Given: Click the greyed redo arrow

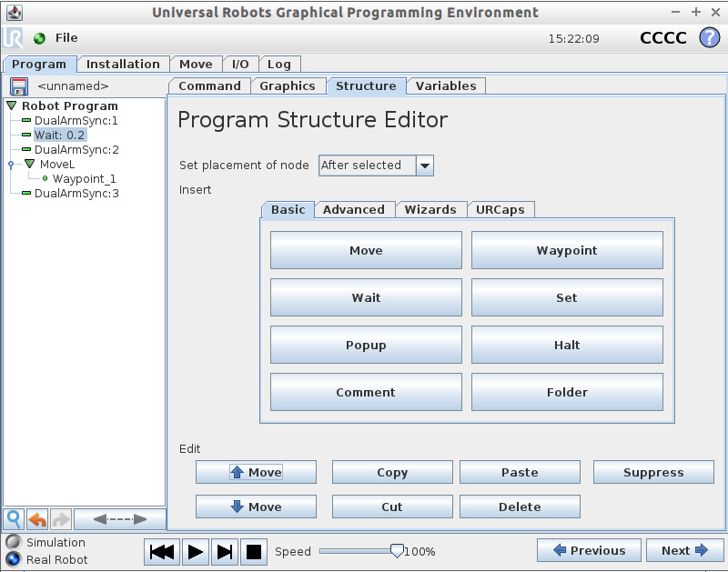Looking at the screenshot, I should click(x=60, y=519).
